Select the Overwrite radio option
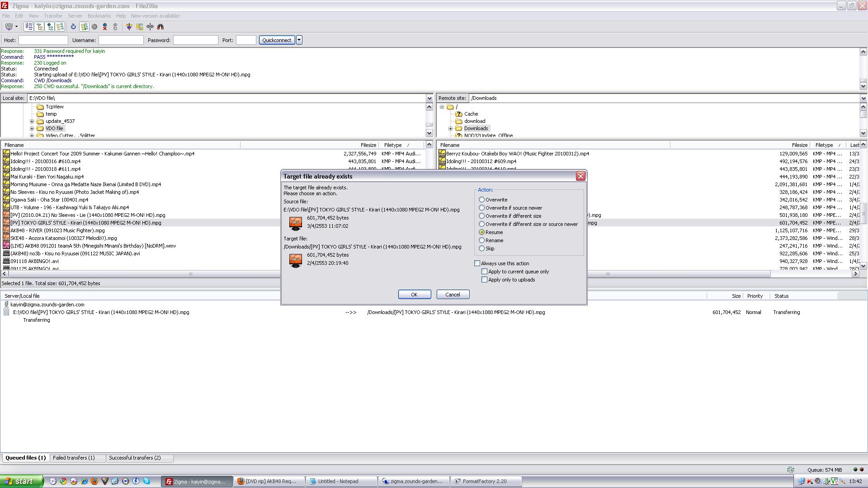Viewport: 868px width, 488px height. coord(482,200)
